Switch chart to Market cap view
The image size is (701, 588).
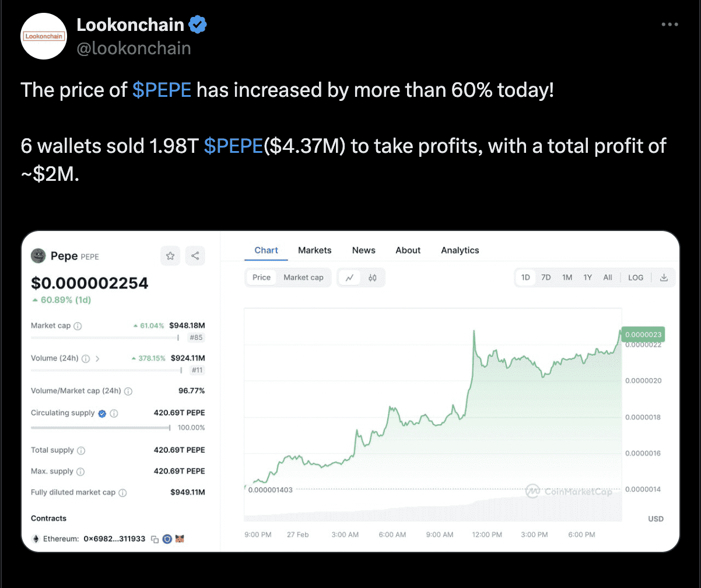pyautogui.click(x=303, y=278)
